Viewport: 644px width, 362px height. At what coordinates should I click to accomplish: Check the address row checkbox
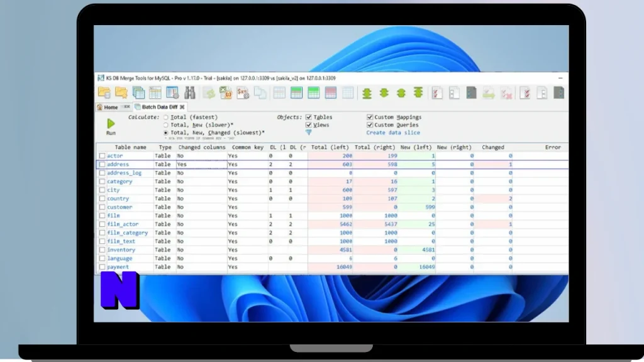point(103,165)
